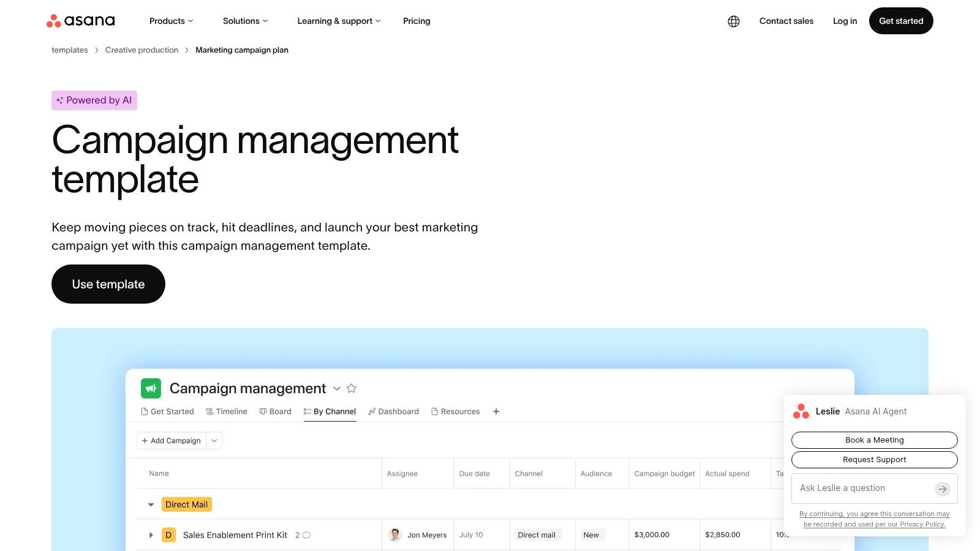
Task: Click the Use template button
Action: point(108,284)
